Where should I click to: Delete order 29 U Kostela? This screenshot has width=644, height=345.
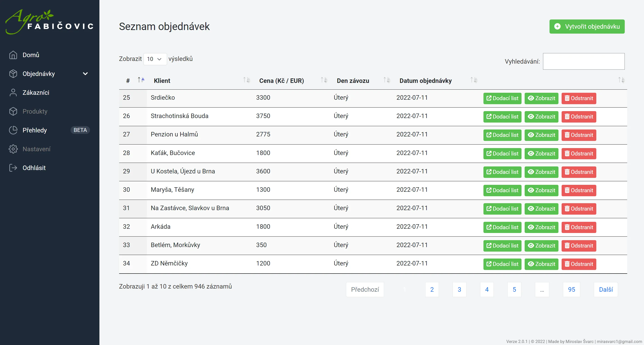pyautogui.click(x=578, y=172)
